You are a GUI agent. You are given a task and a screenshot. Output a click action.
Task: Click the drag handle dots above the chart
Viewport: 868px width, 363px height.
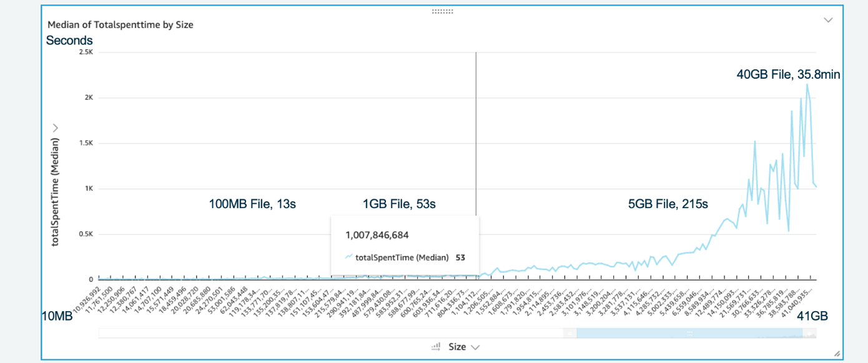[443, 11]
